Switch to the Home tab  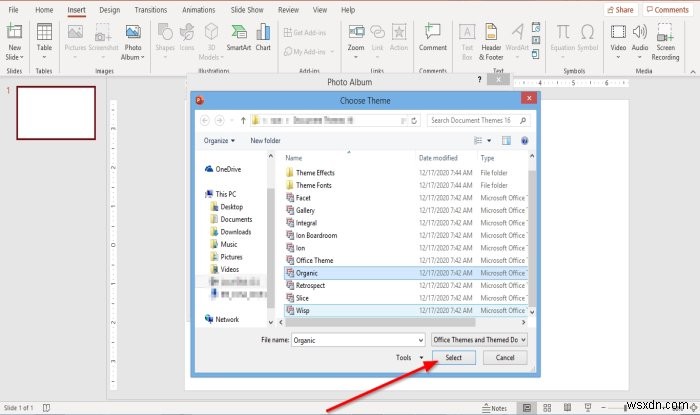pos(44,9)
